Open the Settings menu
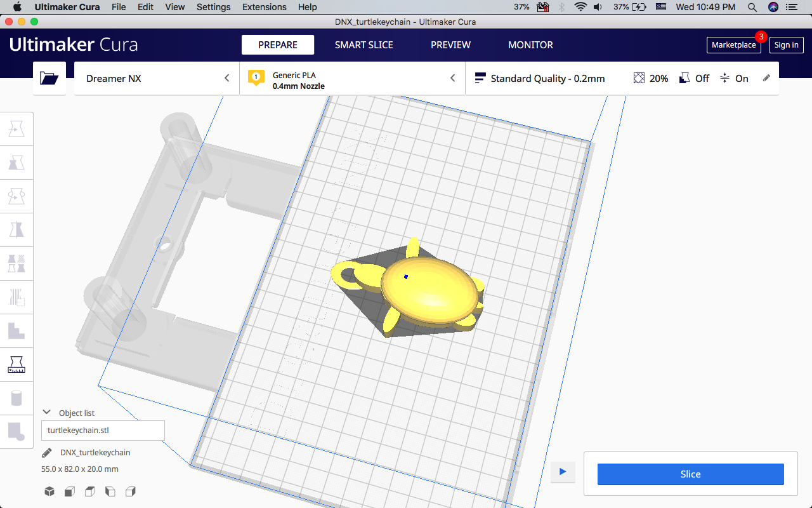 (x=214, y=7)
